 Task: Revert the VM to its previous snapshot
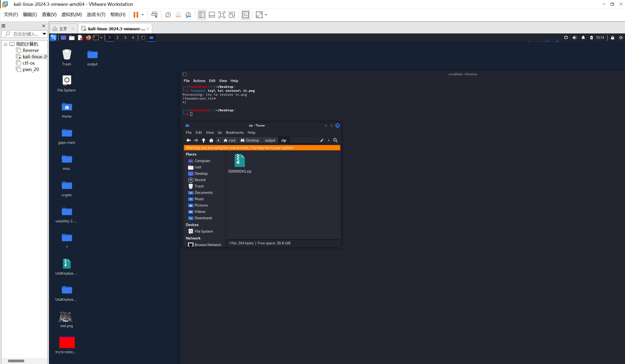[178, 15]
